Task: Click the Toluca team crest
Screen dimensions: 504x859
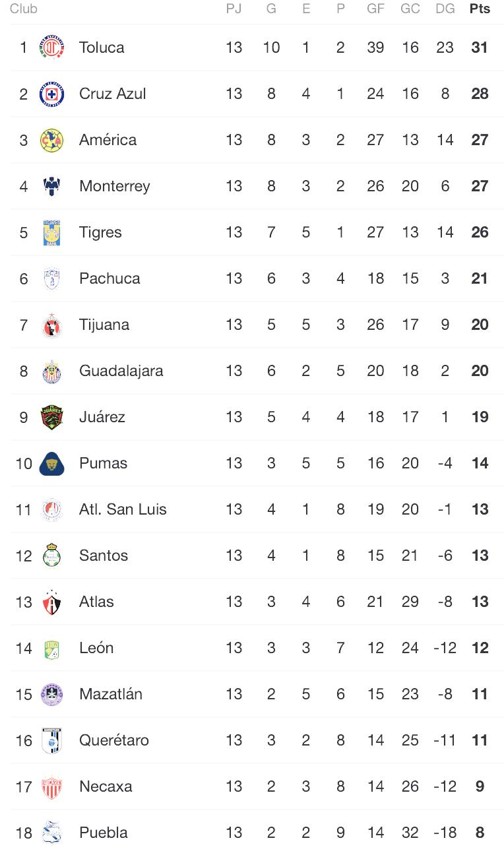Action: coord(51,48)
